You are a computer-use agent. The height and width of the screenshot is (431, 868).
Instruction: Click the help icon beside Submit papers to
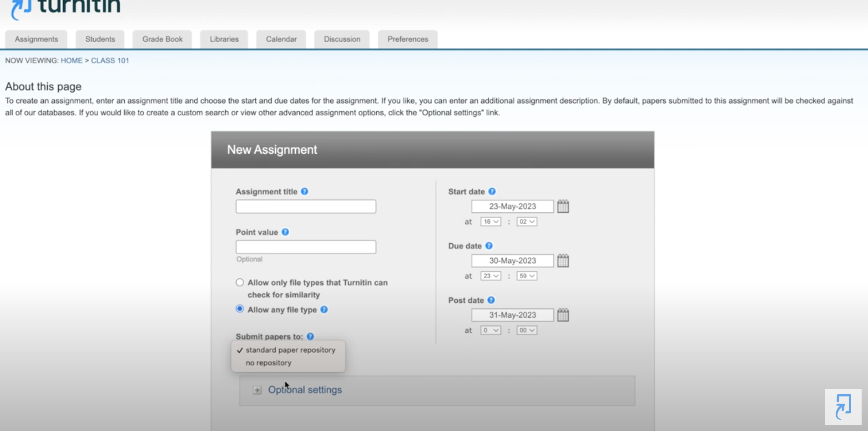click(x=310, y=336)
